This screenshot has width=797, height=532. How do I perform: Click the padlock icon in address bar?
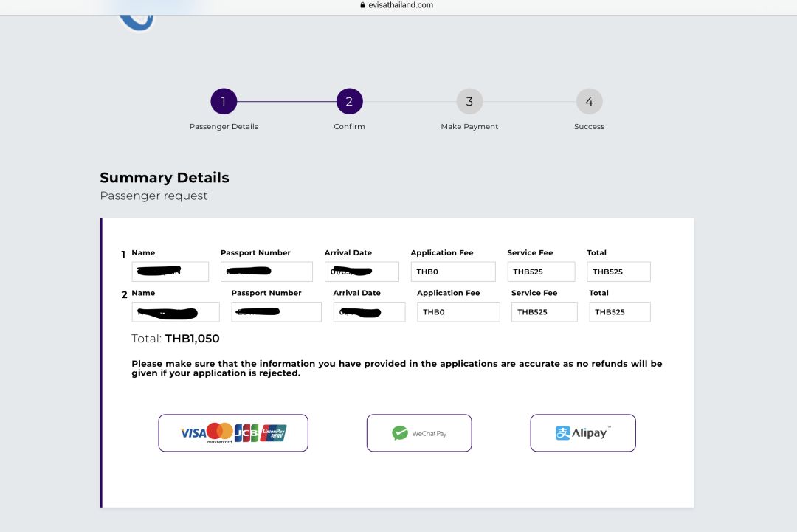362,5
